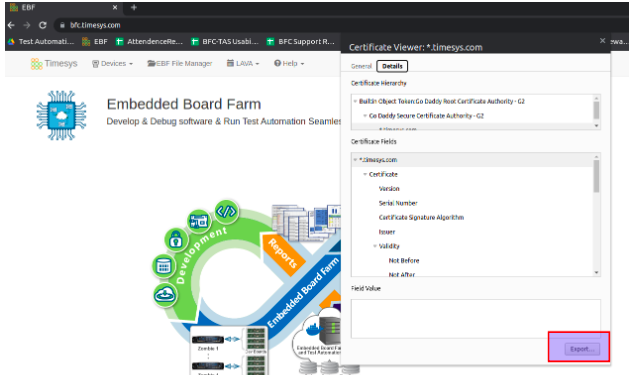Select the EBF browser tab
This screenshot has height=377, width=634.
64,7
